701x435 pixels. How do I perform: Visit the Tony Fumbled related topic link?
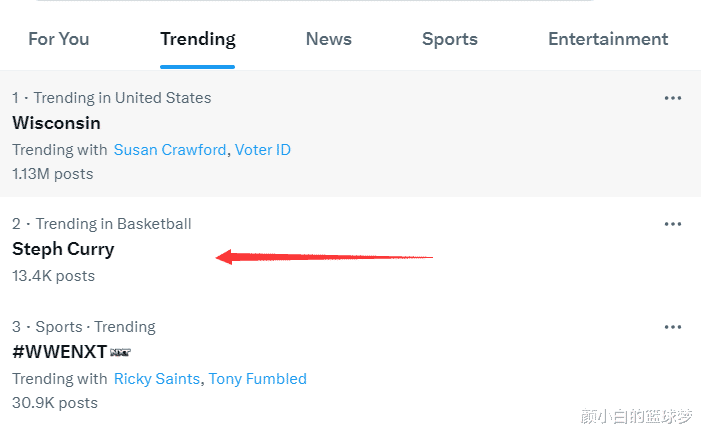pyautogui.click(x=257, y=379)
